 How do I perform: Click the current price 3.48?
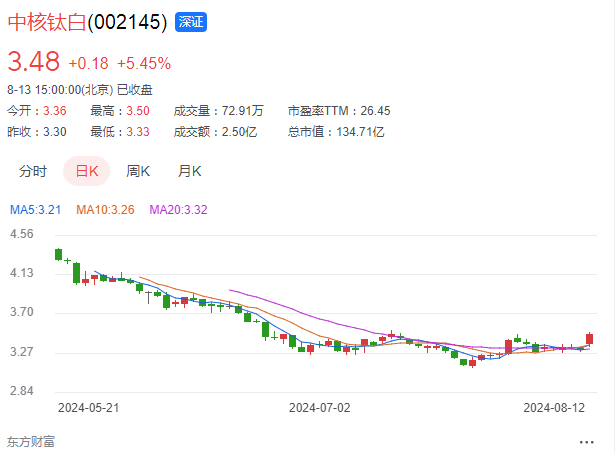coord(34,62)
